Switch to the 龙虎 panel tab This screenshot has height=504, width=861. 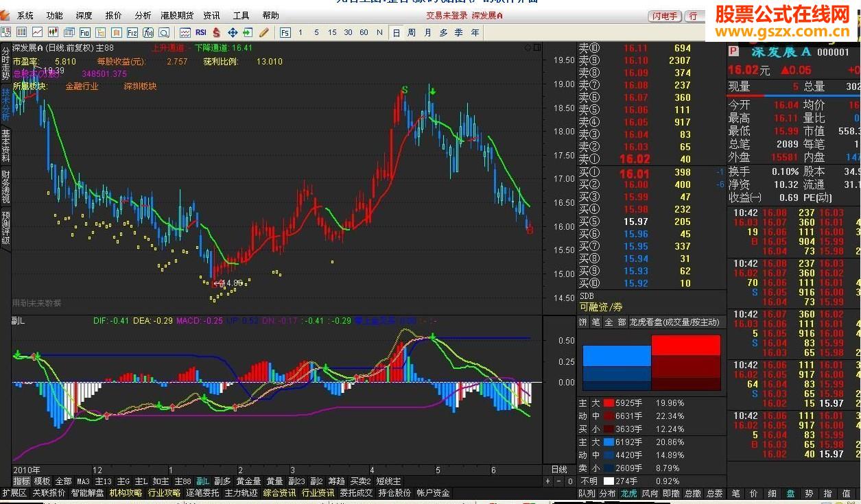tap(629, 493)
